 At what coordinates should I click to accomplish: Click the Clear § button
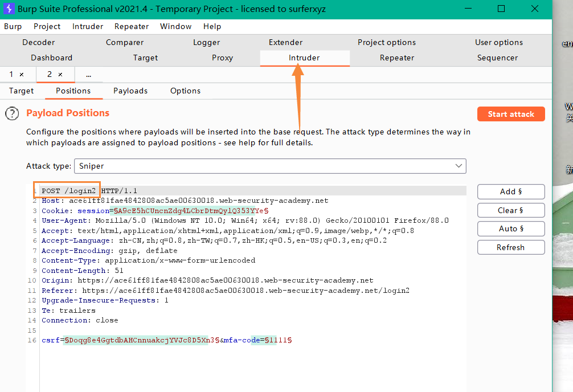tap(511, 210)
